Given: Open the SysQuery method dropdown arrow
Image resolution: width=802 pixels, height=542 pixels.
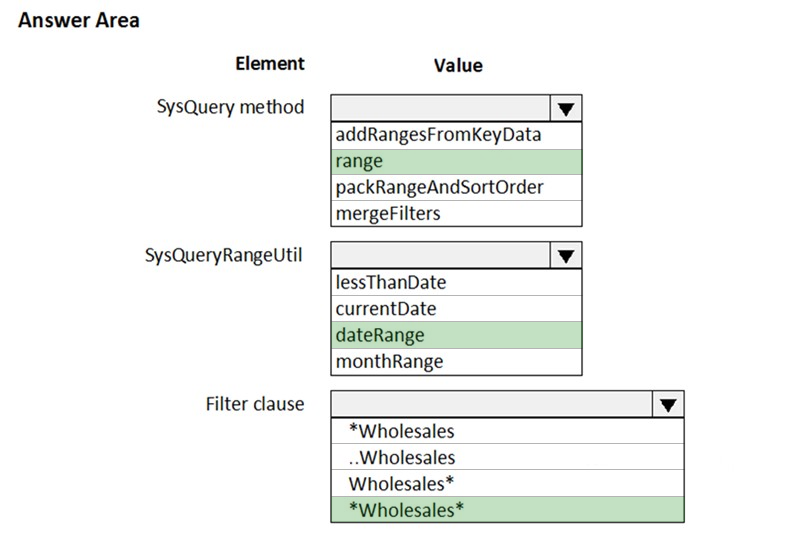Looking at the screenshot, I should (566, 109).
